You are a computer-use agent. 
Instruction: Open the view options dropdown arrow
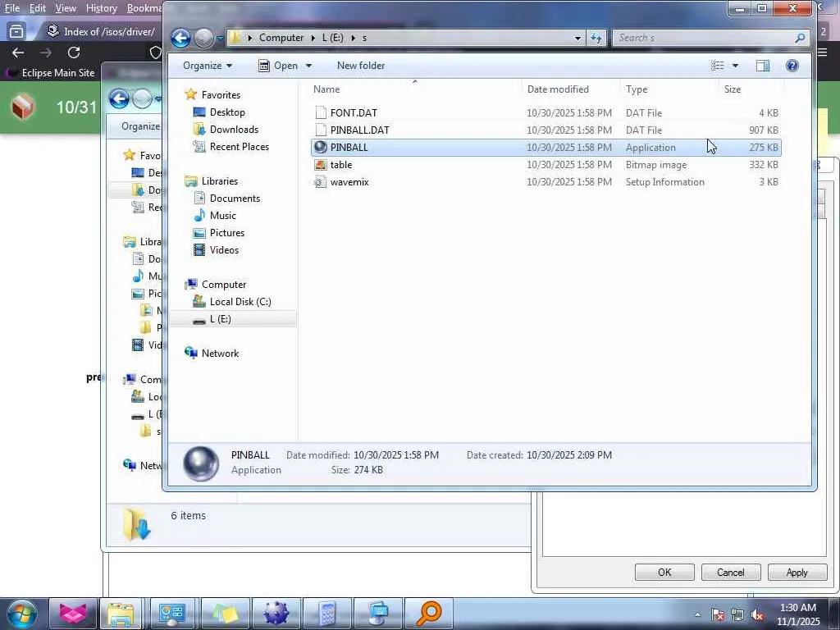coord(735,66)
